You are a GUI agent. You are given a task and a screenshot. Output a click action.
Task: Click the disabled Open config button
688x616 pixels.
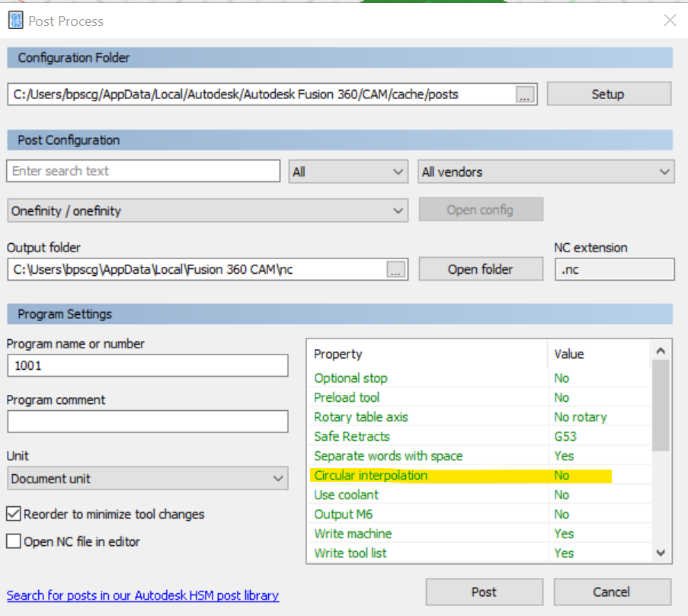click(x=481, y=210)
